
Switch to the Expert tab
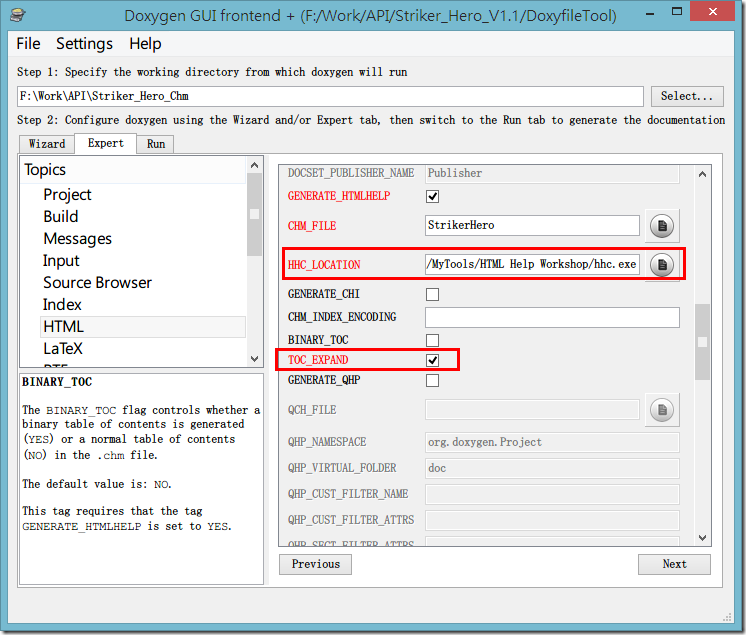point(106,143)
